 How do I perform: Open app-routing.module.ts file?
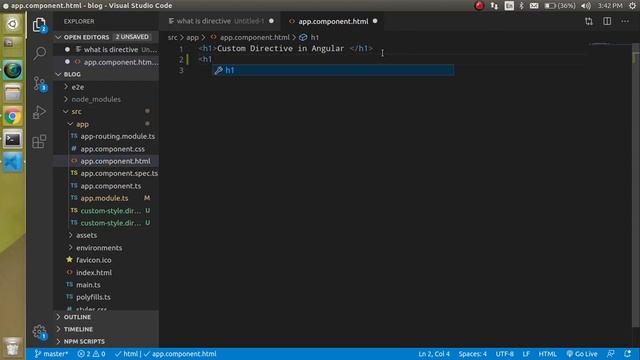(118, 136)
